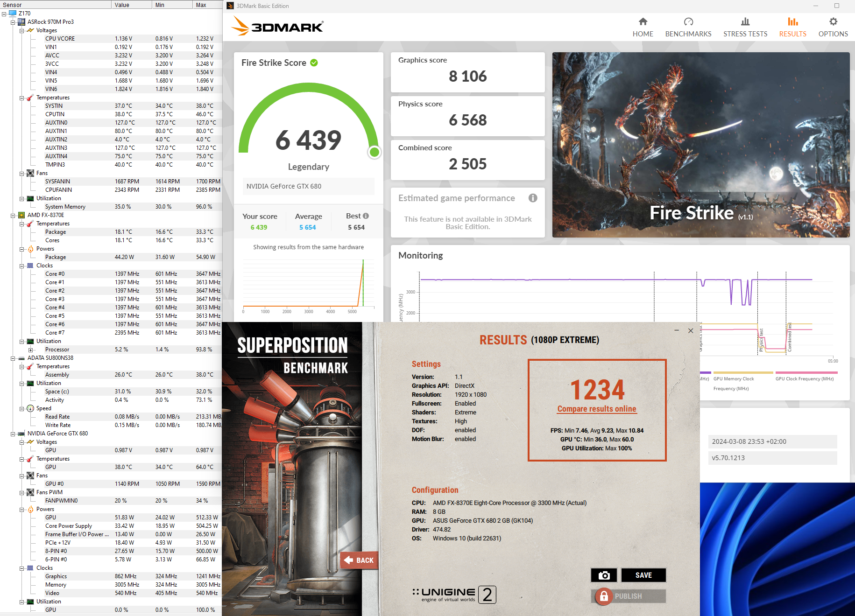This screenshot has height=616, width=855.
Task: Click the UNIGINE 2 logo
Action: tap(454, 595)
